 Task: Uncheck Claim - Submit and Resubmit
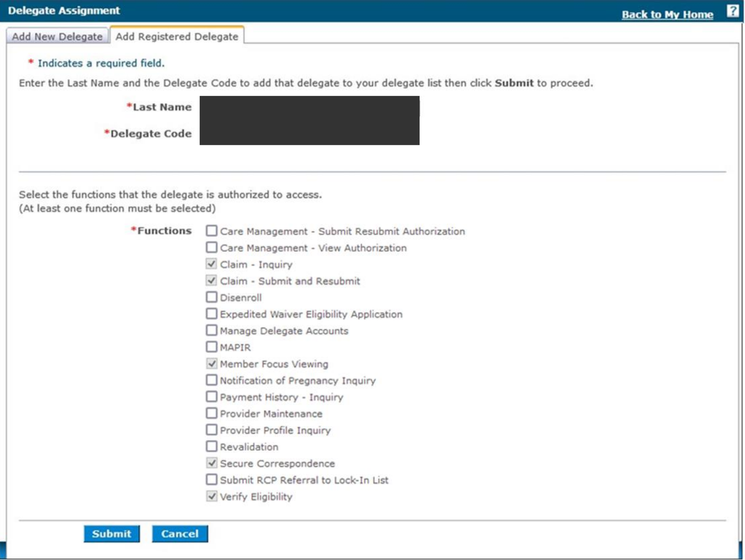pyautogui.click(x=212, y=280)
